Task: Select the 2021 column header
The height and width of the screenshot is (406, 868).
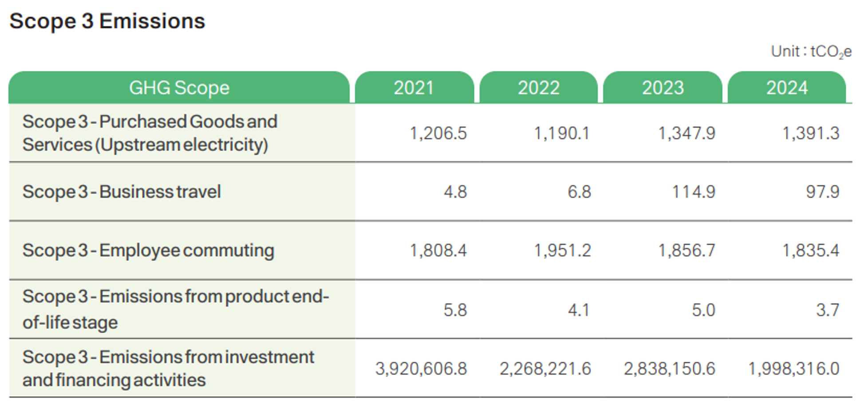Action: click(414, 88)
